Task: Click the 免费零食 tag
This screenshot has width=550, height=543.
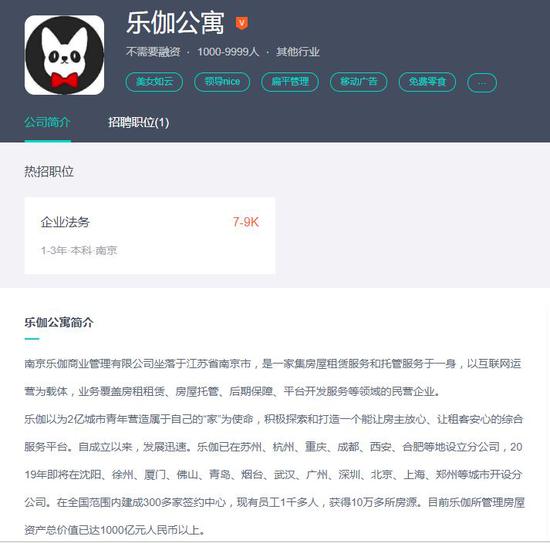Action: click(427, 82)
